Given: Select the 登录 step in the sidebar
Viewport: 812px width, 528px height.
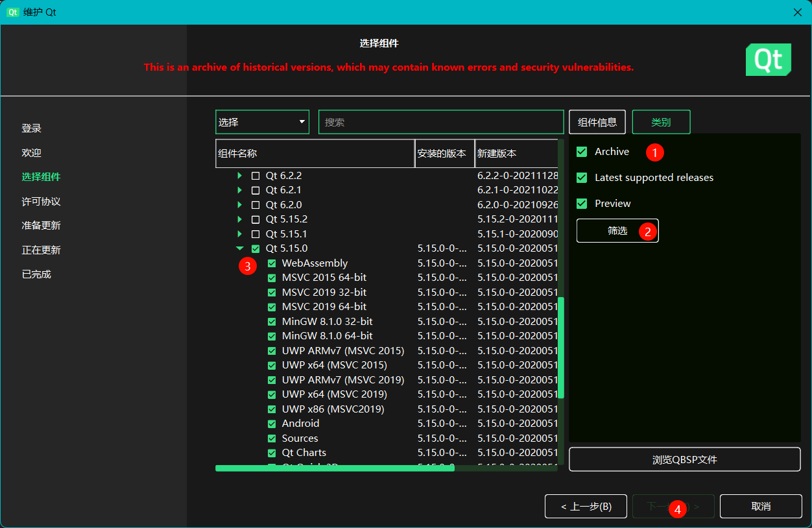Looking at the screenshot, I should (31, 128).
